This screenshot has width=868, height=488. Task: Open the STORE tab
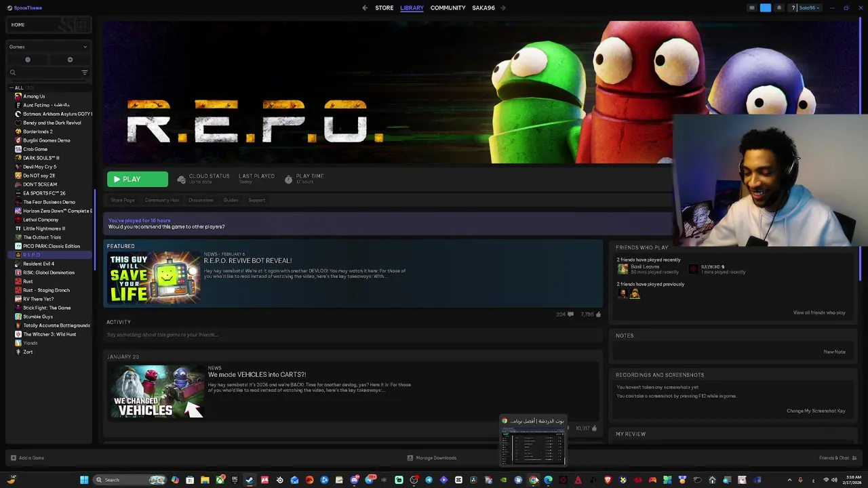384,8
